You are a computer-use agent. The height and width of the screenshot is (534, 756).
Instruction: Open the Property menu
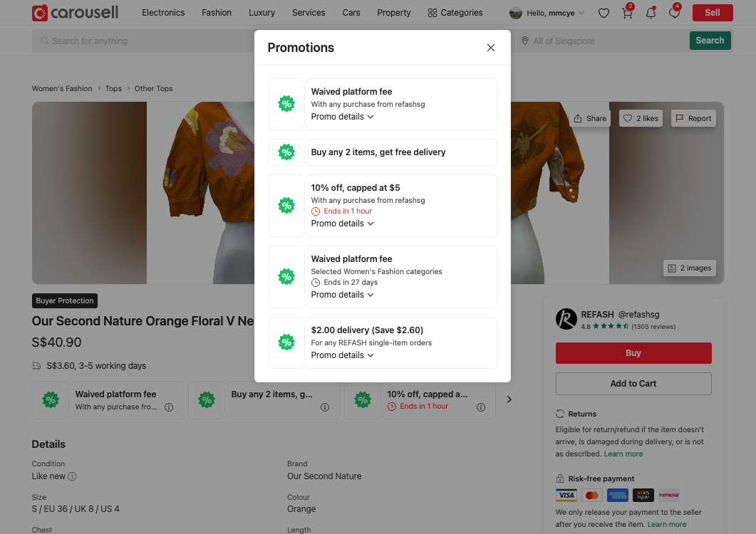click(x=394, y=13)
